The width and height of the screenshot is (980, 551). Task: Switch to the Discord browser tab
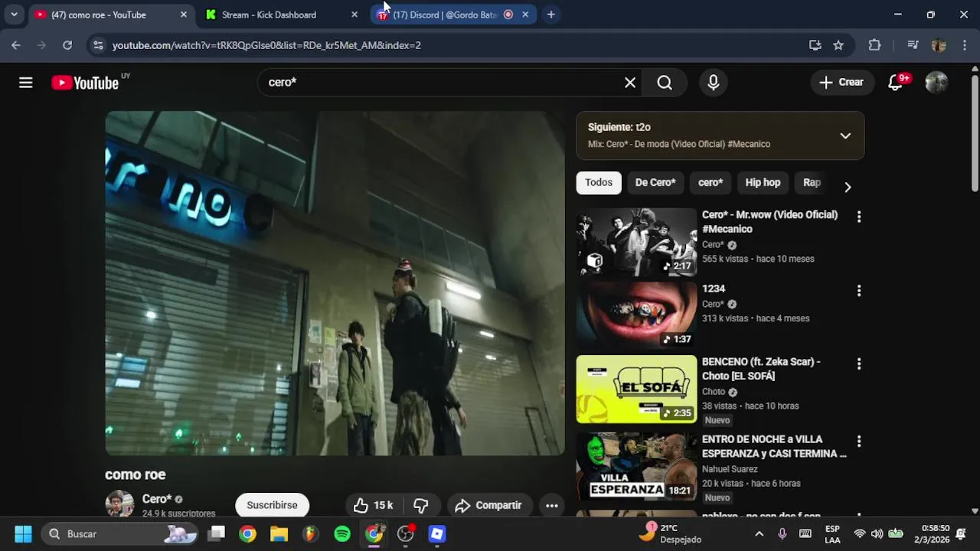453,15
